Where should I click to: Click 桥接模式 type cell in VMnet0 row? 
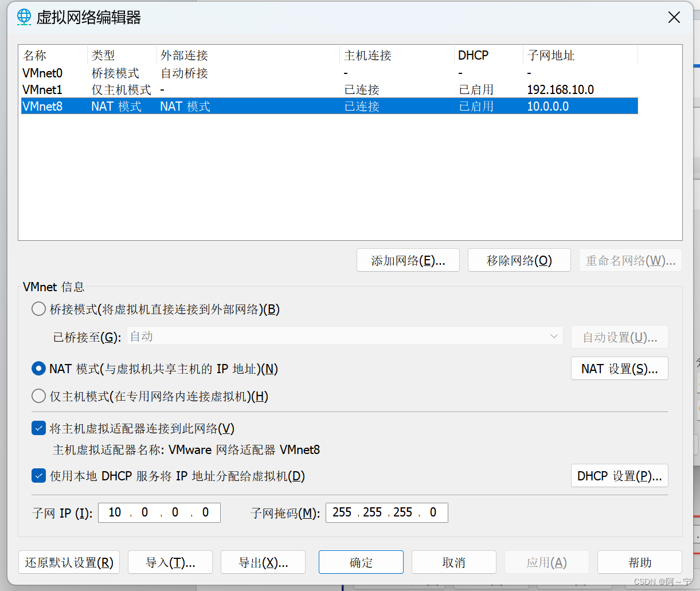click(115, 73)
